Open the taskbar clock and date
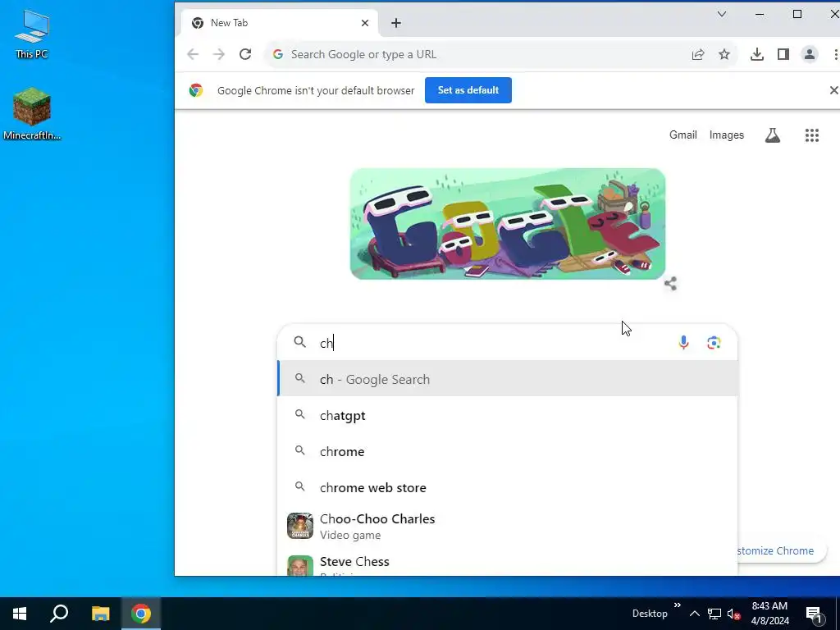 pos(769,614)
